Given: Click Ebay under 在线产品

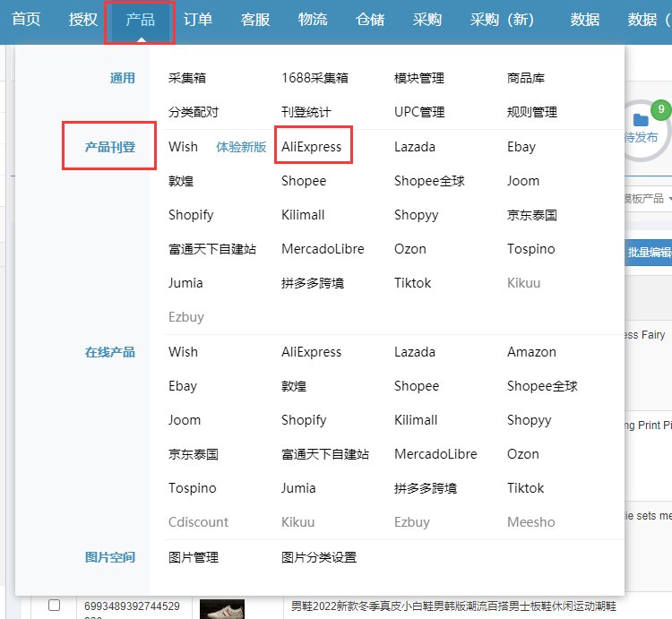Looking at the screenshot, I should tap(183, 386).
